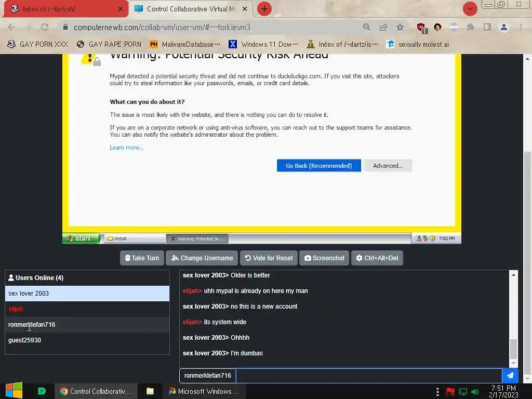The image size is (532, 399).
Task: Show hidden tray icons via three dots
Action: pos(437,392)
